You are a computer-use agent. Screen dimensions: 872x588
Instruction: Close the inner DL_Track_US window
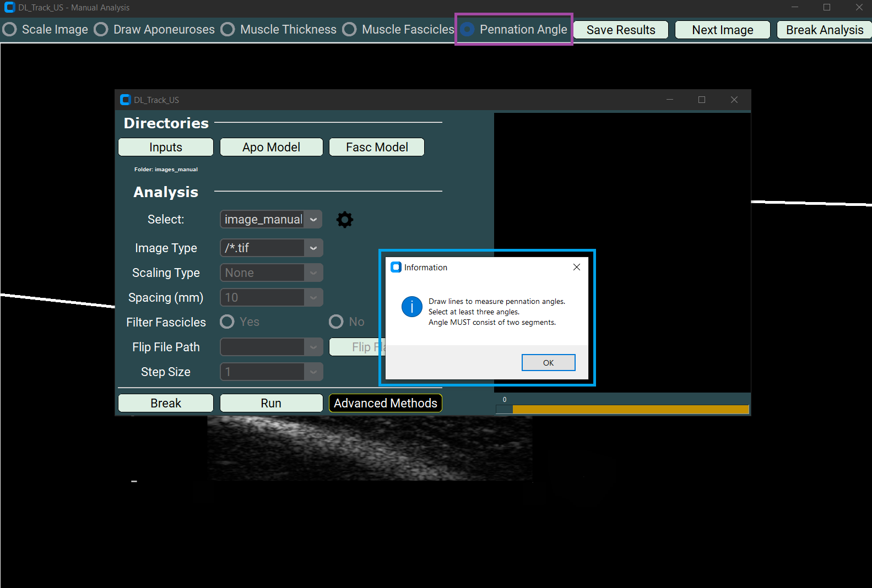coord(734,100)
